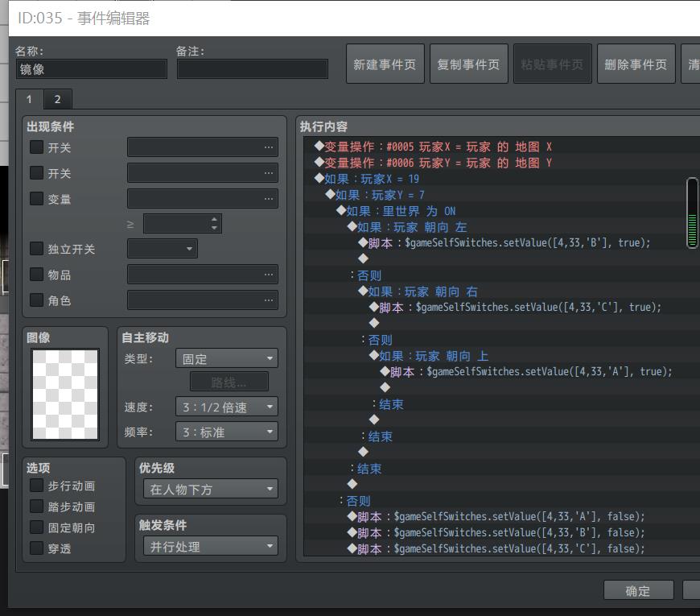Click 复制事件页 button

(x=469, y=64)
